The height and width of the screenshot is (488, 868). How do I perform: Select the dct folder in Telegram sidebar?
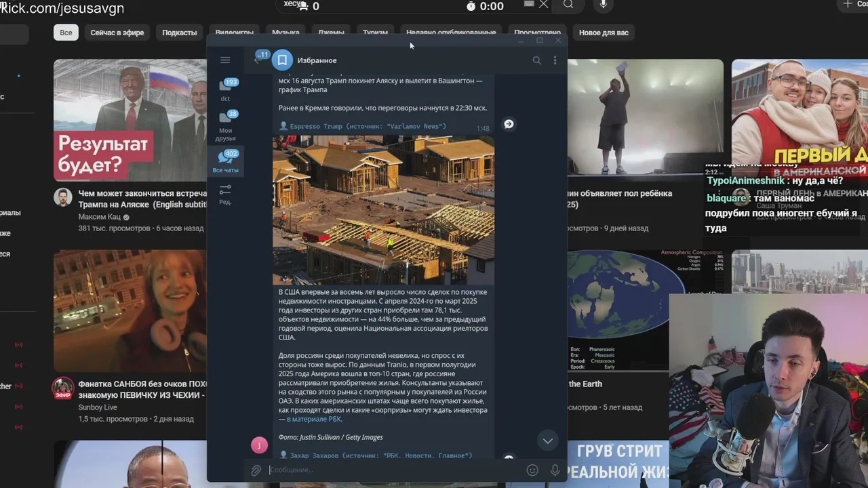[225, 90]
